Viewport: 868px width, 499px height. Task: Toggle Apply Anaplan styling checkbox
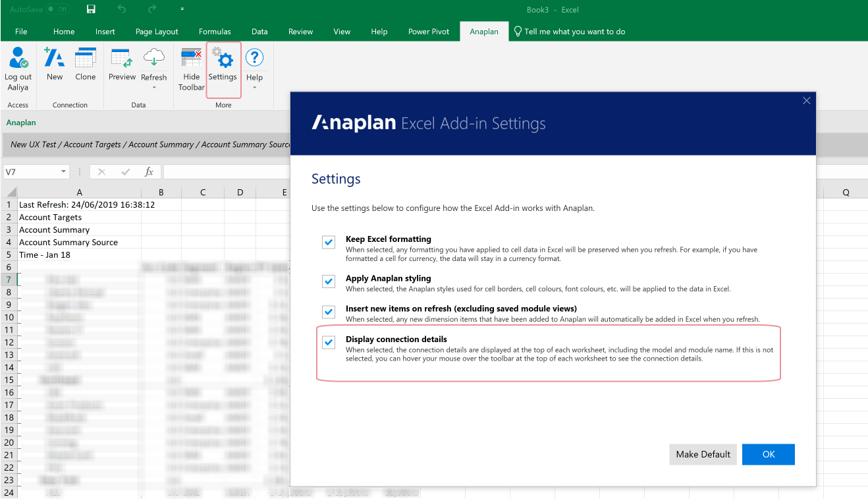tap(329, 281)
